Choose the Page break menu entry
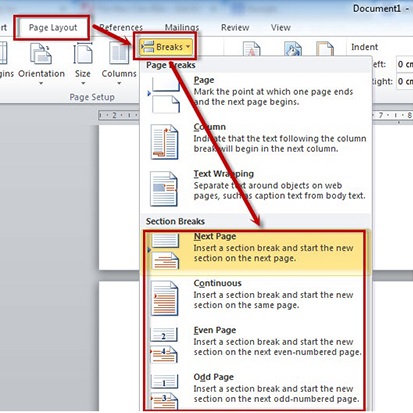 (x=256, y=91)
